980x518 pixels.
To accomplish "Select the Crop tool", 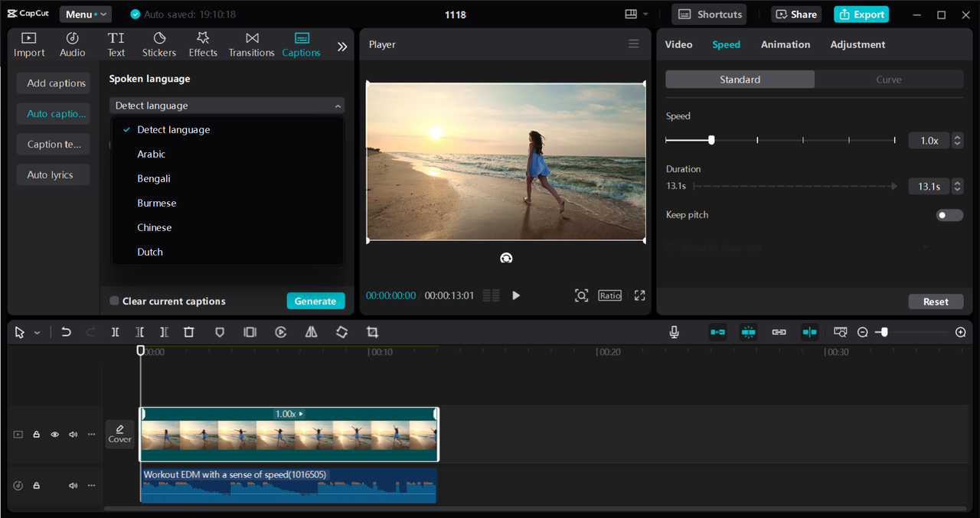I will pos(372,332).
